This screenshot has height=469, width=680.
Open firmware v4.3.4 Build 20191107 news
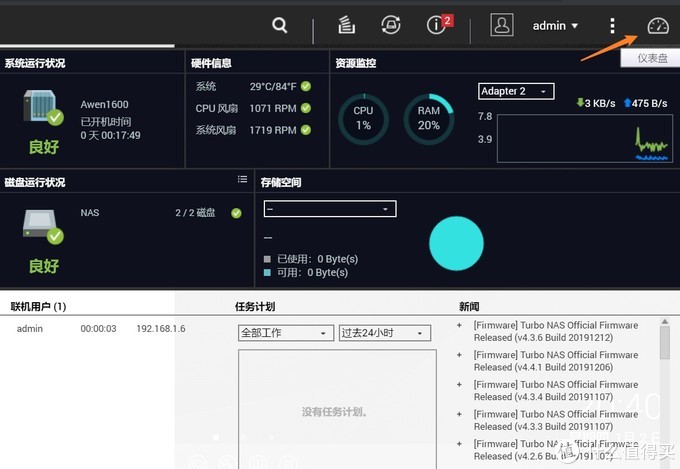point(556,390)
